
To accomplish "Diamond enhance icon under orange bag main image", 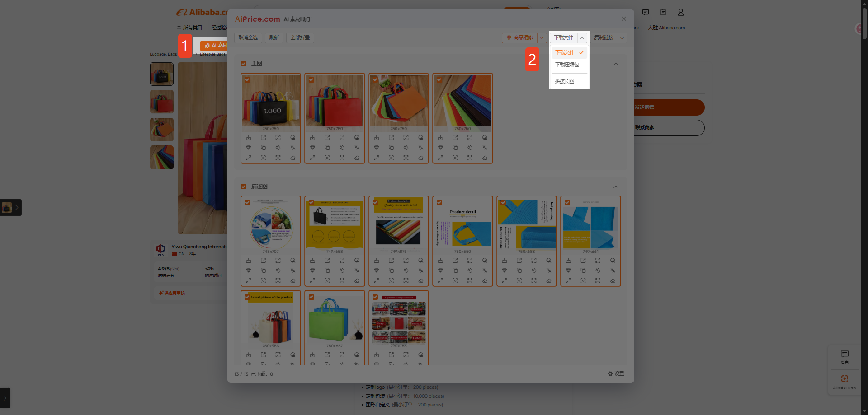I will (x=377, y=148).
